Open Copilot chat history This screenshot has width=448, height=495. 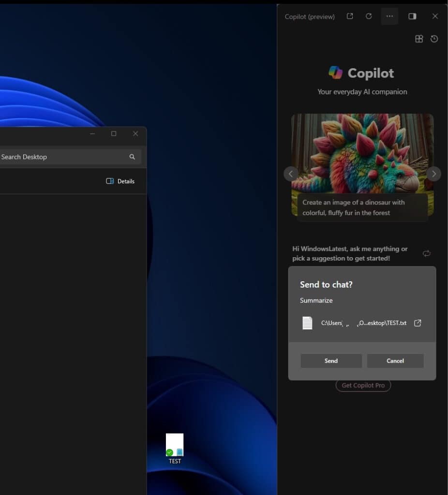pyautogui.click(x=434, y=39)
